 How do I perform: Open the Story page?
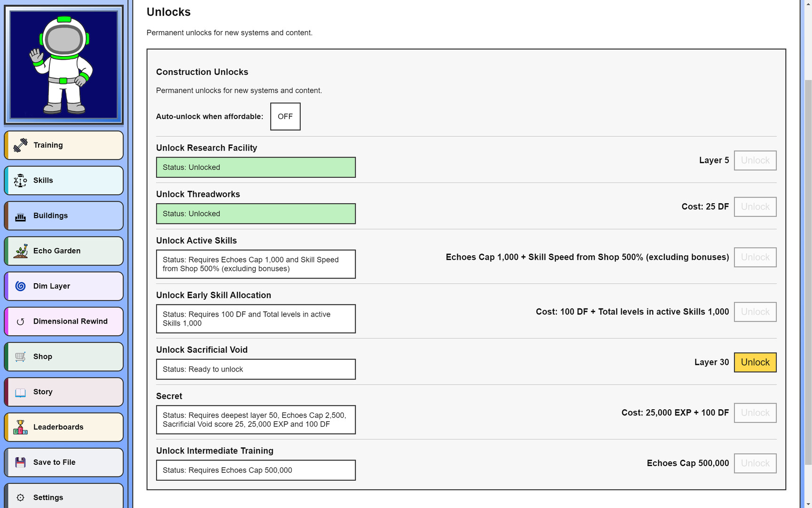pyautogui.click(x=64, y=392)
